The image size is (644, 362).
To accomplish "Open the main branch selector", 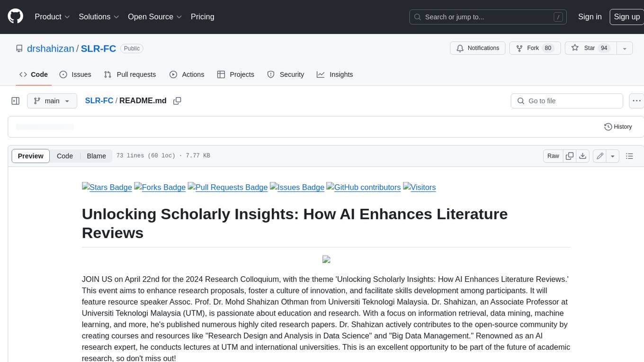I will (x=52, y=101).
